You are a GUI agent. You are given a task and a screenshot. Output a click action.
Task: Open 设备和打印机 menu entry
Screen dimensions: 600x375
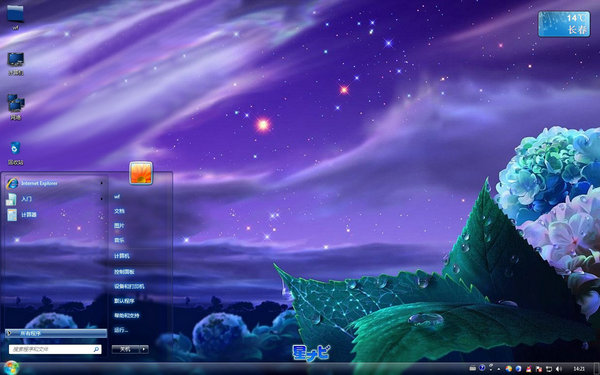[x=129, y=286]
